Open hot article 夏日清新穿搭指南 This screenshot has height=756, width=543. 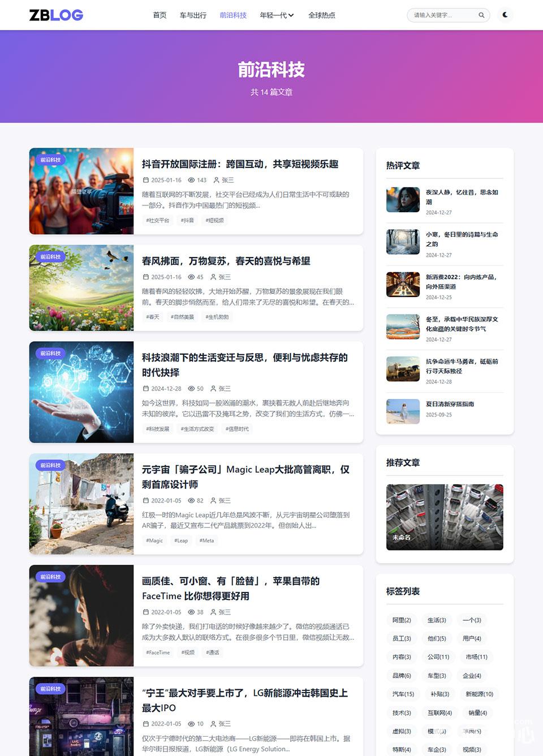(x=450, y=404)
